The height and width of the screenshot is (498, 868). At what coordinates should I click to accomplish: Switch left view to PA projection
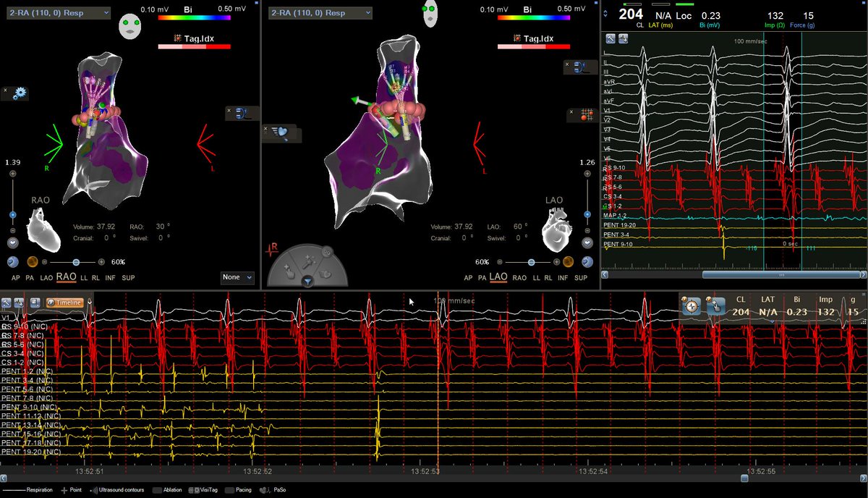click(x=29, y=277)
